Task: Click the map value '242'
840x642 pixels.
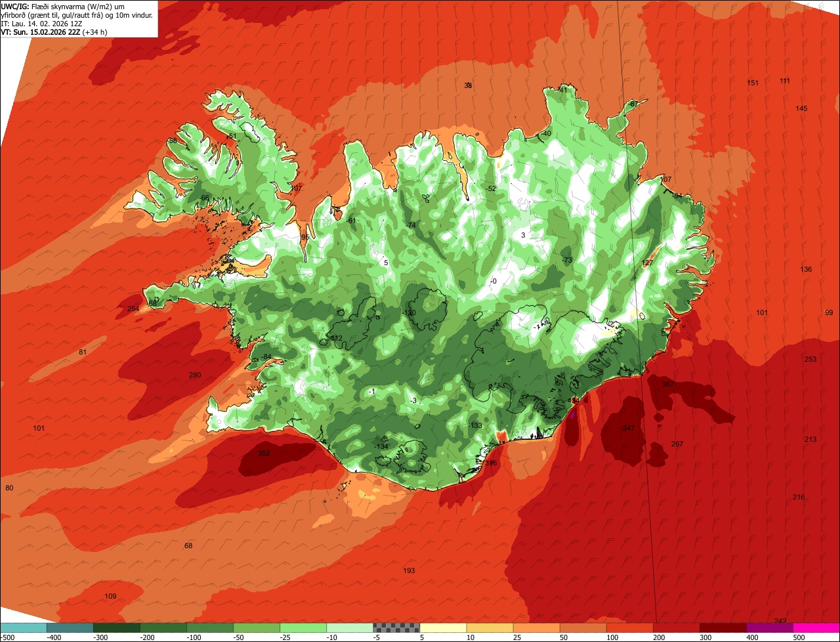Action: pyautogui.click(x=780, y=621)
